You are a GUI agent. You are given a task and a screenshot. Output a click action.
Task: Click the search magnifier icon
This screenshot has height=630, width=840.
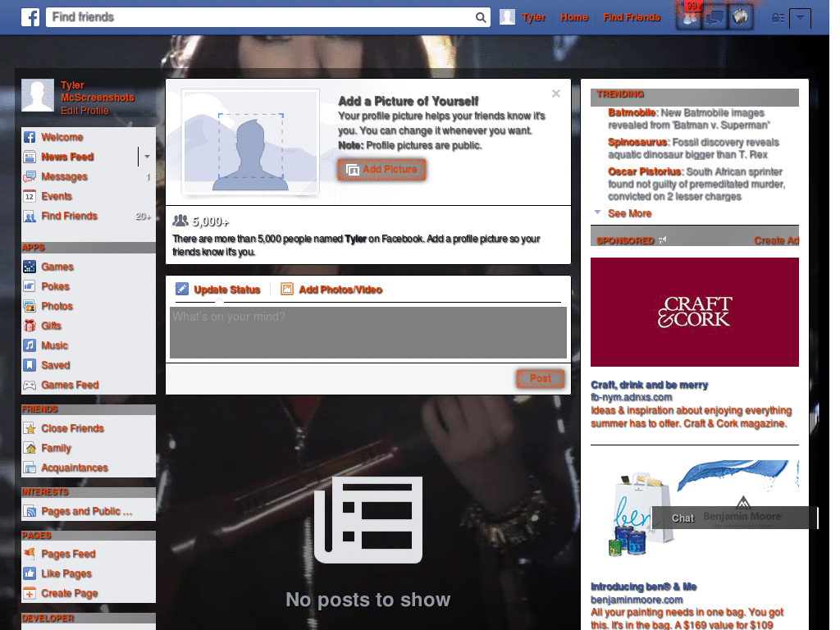(x=481, y=17)
